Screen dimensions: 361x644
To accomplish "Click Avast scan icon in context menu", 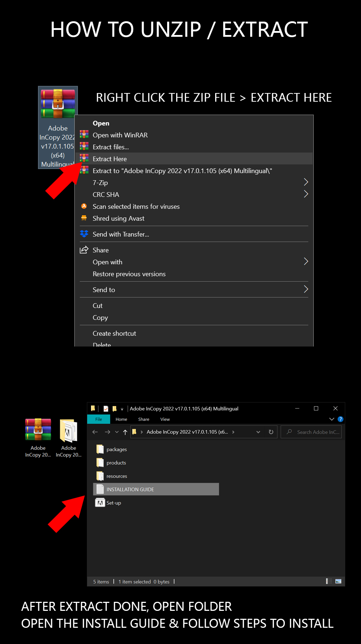I will pyautogui.click(x=84, y=206).
